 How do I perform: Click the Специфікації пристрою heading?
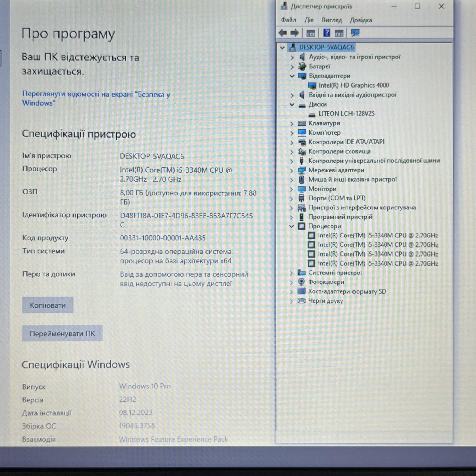point(79,134)
